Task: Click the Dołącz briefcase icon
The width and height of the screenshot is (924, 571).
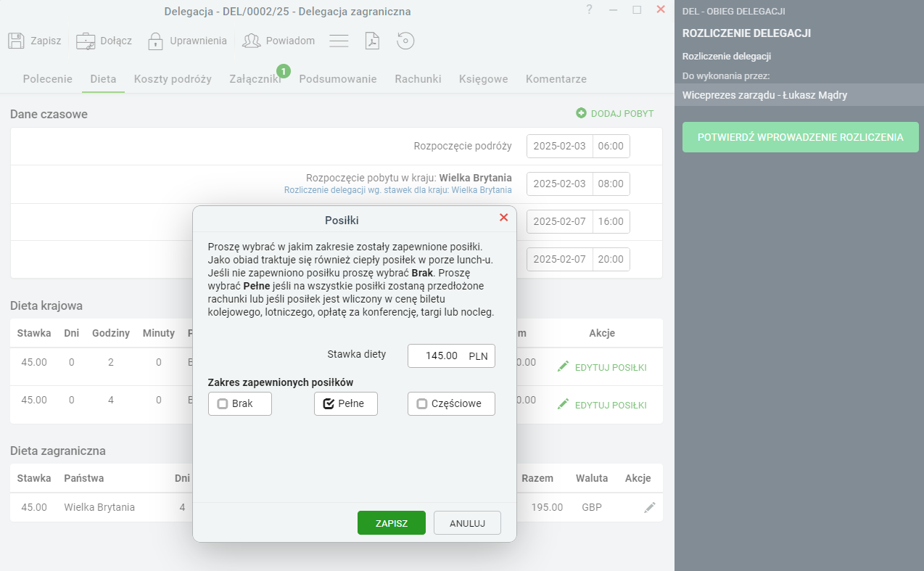Action: click(x=86, y=41)
